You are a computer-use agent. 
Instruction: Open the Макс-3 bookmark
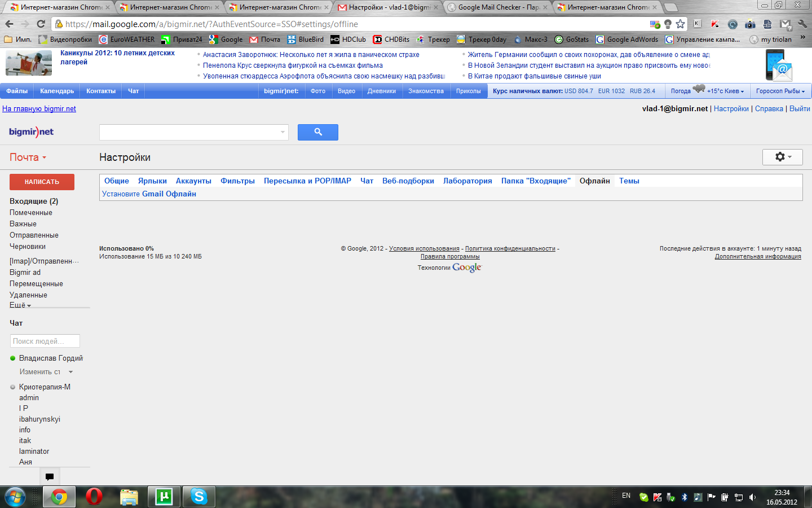click(x=531, y=40)
